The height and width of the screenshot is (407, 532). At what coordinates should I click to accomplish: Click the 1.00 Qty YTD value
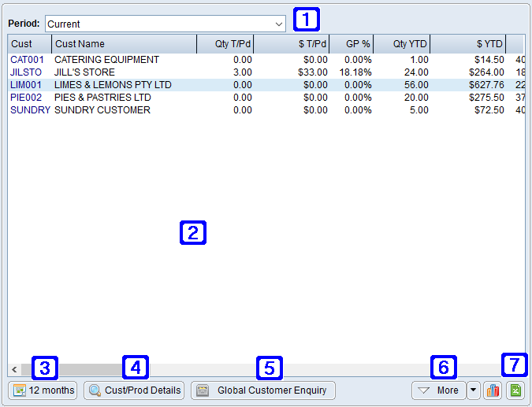click(x=419, y=60)
